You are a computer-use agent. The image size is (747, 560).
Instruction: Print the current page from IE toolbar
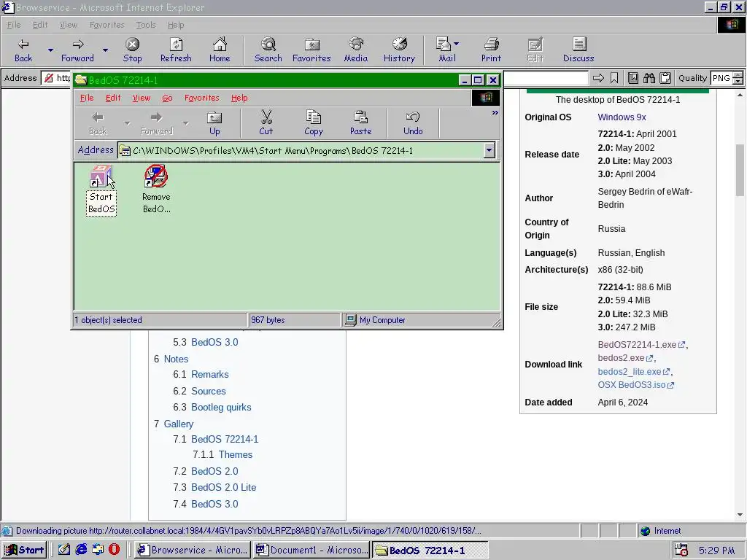pyautogui.click(x=491, y=50)
